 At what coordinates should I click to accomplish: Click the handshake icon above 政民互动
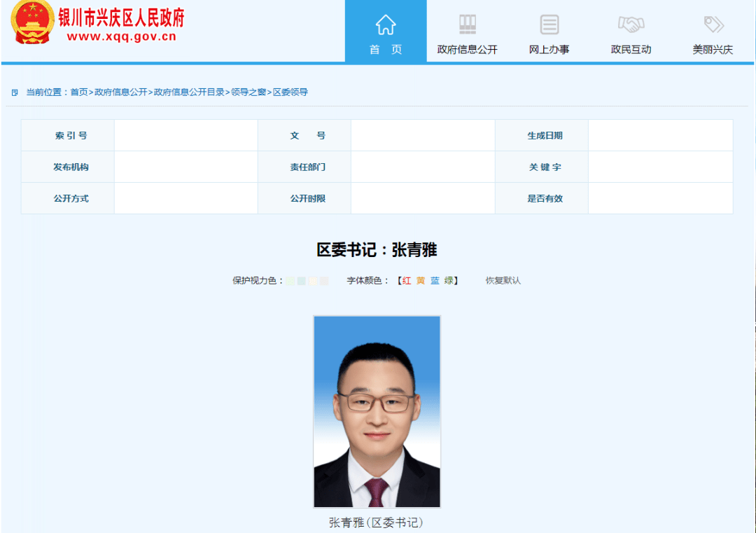point(631,23)
